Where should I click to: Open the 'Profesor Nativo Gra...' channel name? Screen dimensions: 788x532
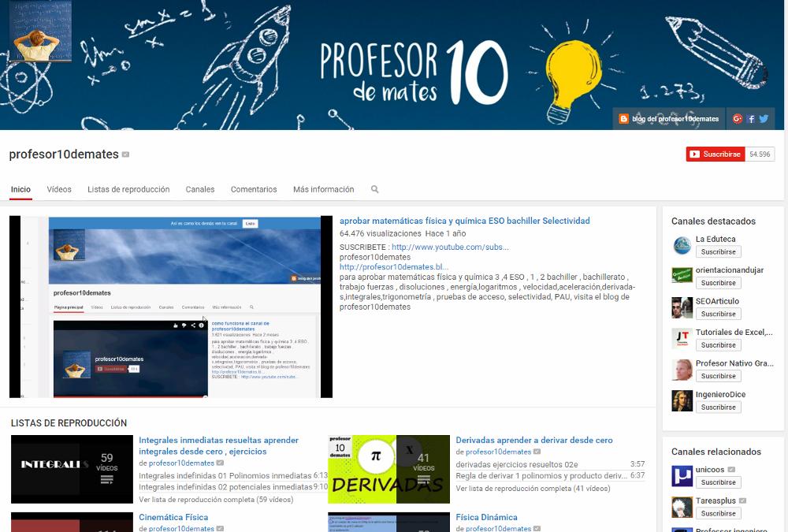[x=734, y=363]
